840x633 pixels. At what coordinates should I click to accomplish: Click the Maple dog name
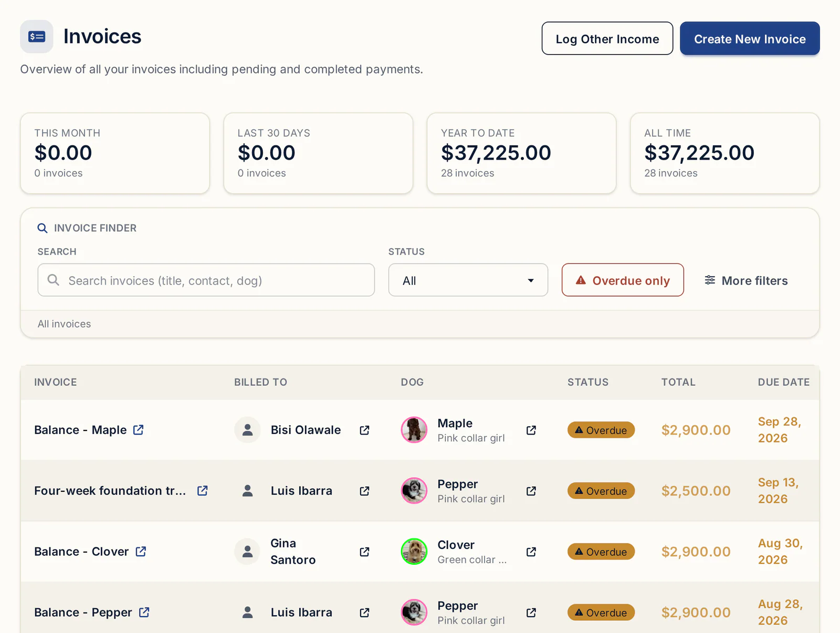[455, 423]
